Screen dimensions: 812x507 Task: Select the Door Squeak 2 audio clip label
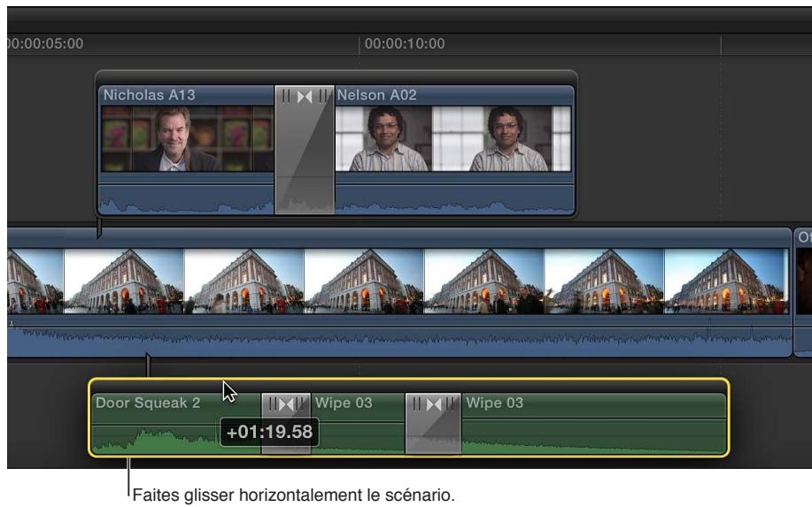pyautogui.click(x=148, y=403)
